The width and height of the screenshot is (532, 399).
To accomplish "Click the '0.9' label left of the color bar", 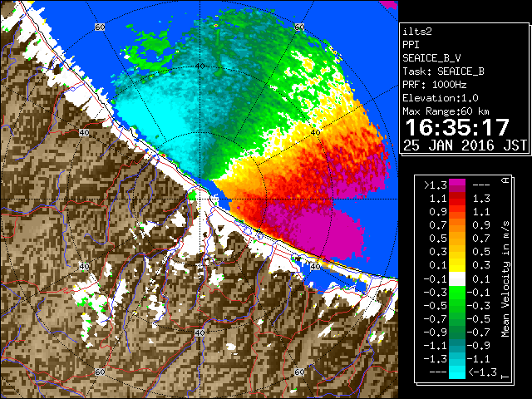I will click(x=438, y=212).
